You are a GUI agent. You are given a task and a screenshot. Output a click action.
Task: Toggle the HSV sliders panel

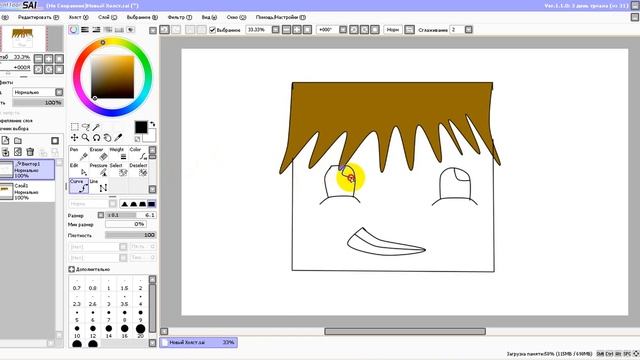coord(96,30)
